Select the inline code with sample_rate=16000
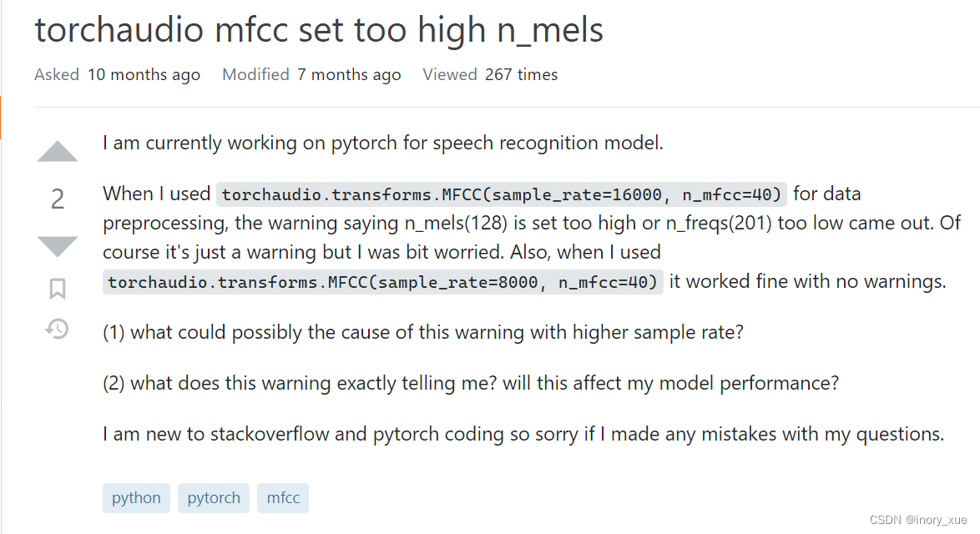Screen dimensions: 980x534 pos(501,194)
